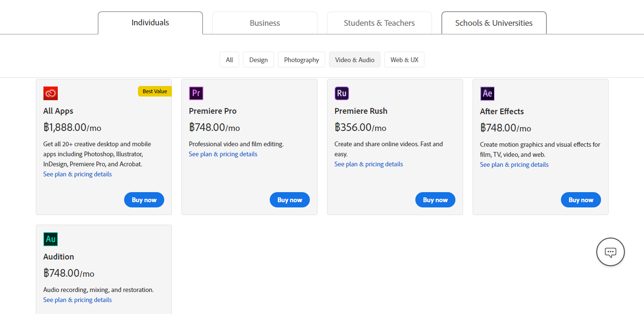644x314 pixels.
Task: Open the Students & Teachers tab
Action: (x=380, y=23)
